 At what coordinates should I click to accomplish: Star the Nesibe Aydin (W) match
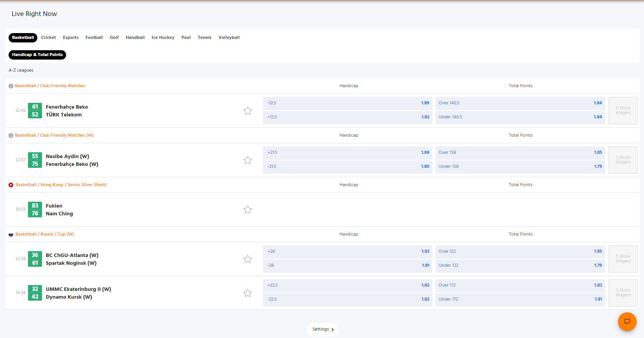(248, 160)
